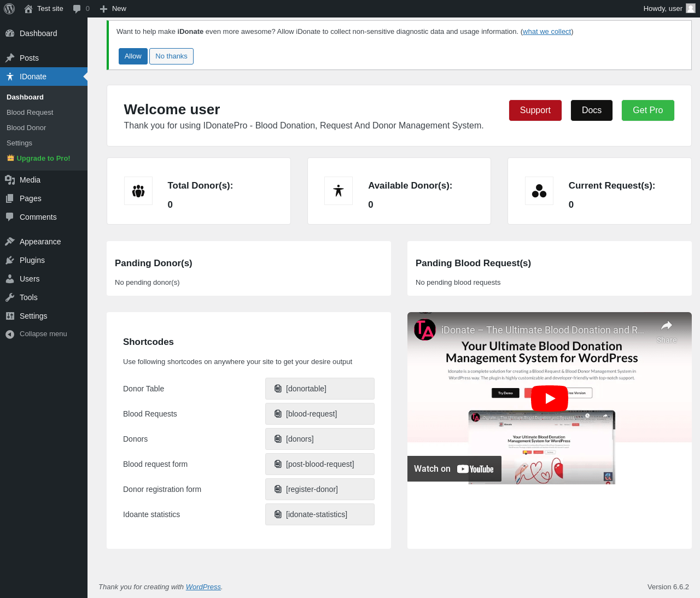Click the 'Donor Table' label
This screenshot has width=700, height=598.
pos(144,389)
